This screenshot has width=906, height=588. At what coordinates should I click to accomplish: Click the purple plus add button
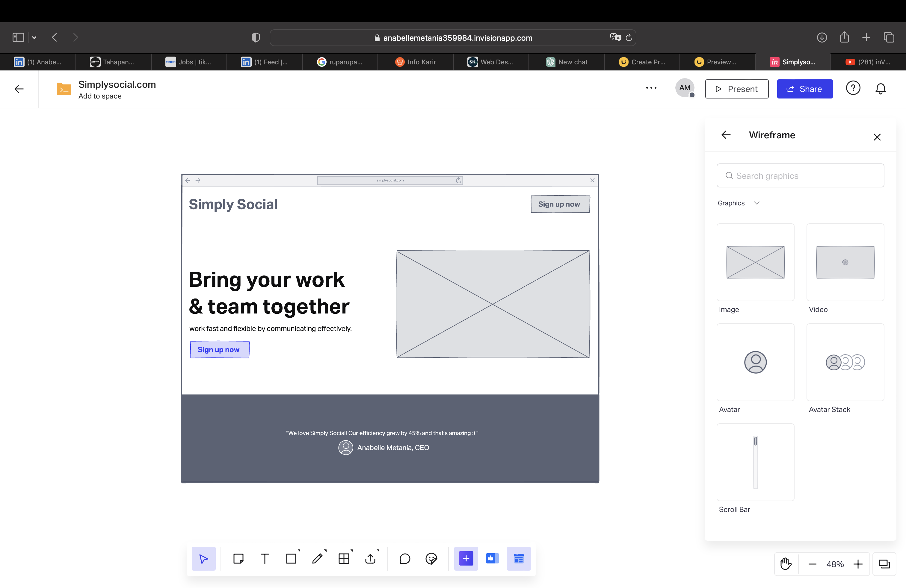466,558
